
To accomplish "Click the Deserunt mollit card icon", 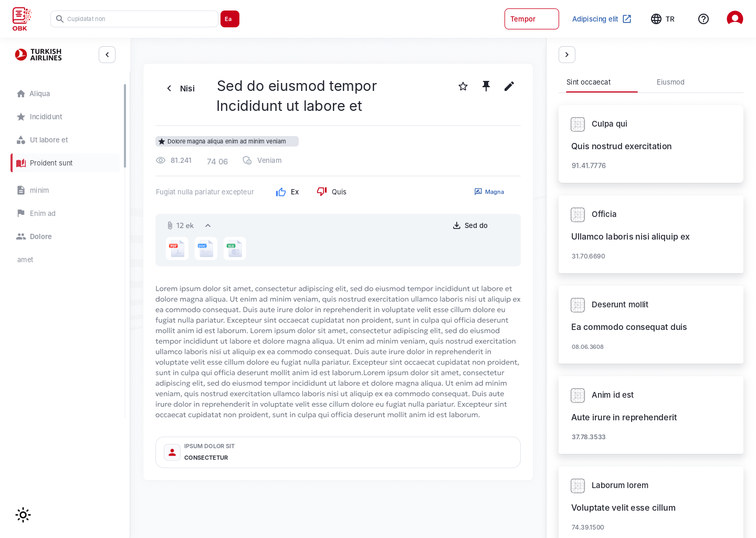I will point(577,305).
